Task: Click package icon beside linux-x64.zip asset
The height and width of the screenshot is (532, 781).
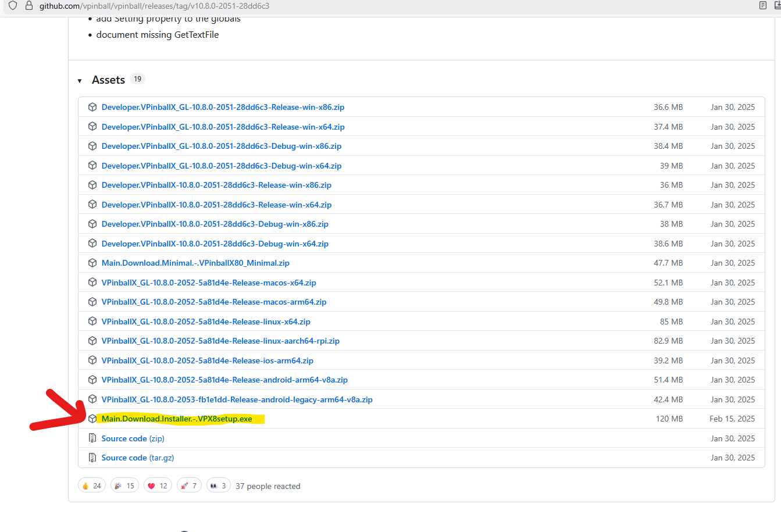Action: click(92, 322)
